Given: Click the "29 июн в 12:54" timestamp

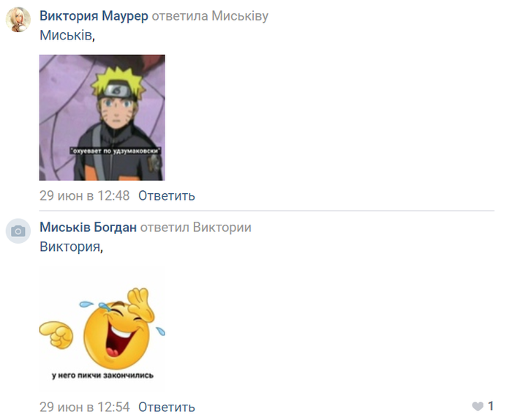Looking at the screenshot, I should [85, 407].
